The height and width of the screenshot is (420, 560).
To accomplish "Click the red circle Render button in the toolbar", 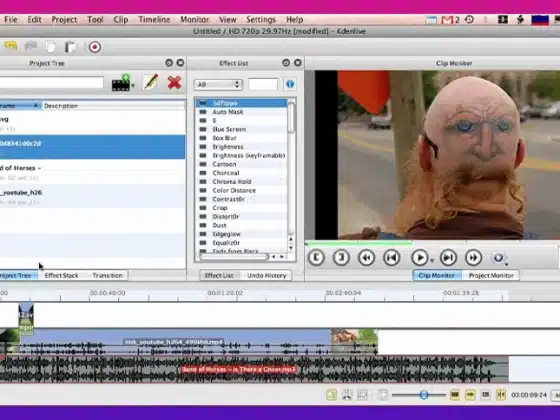I will [95, 47].
